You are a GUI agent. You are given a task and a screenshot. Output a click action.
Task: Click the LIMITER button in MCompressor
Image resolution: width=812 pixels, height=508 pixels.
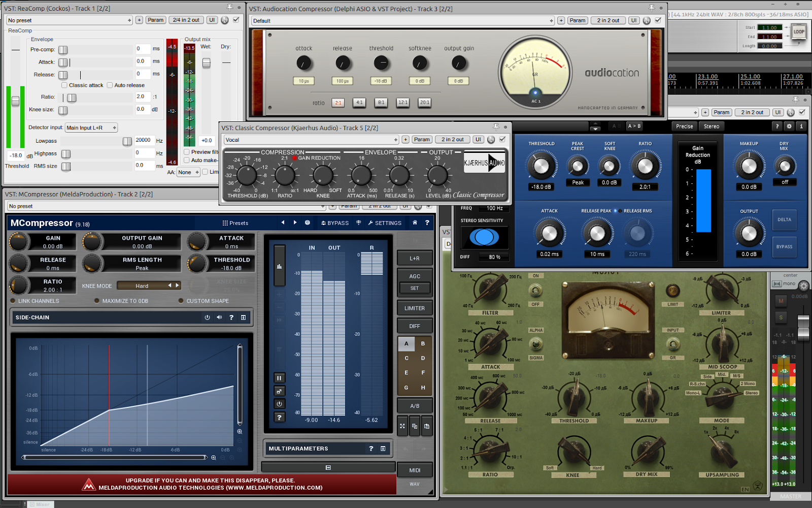click(415, 308)
